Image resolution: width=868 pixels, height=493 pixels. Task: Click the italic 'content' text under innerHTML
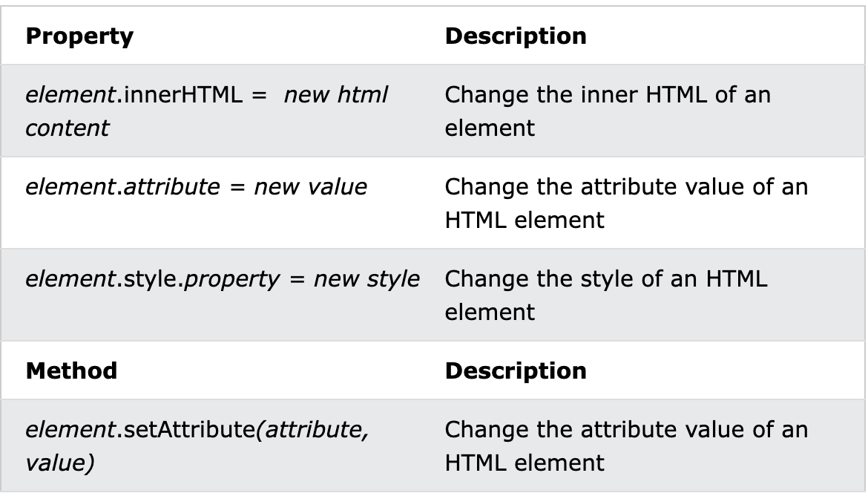[x=67, y=128]
